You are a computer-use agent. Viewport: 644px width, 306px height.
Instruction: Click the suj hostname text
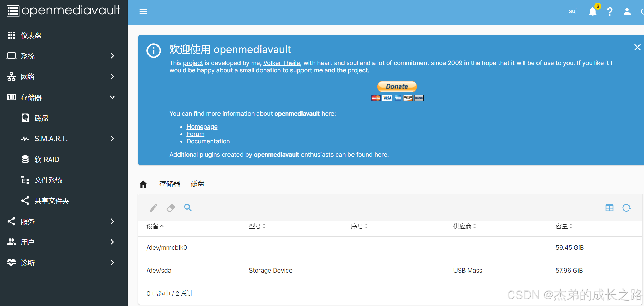(x=573, y=11)
